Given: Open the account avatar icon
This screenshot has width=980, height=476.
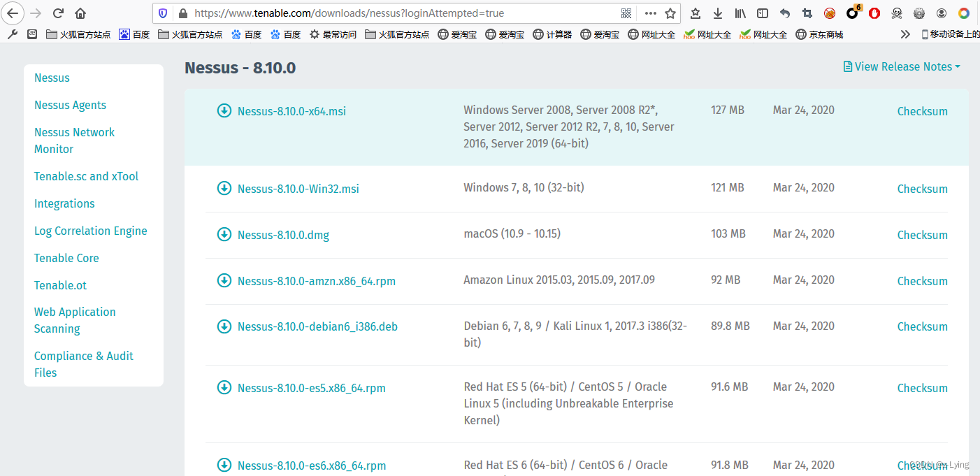Looking at the screenshot, I should [942, 13].
